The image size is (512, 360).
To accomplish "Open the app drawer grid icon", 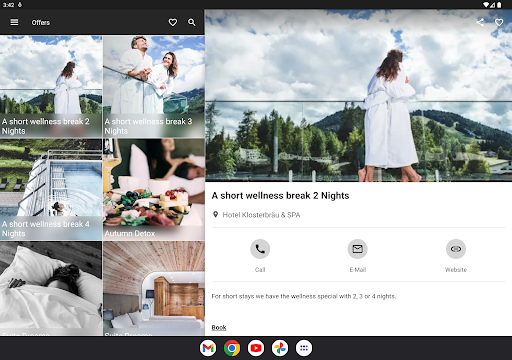I will [304, 348].
